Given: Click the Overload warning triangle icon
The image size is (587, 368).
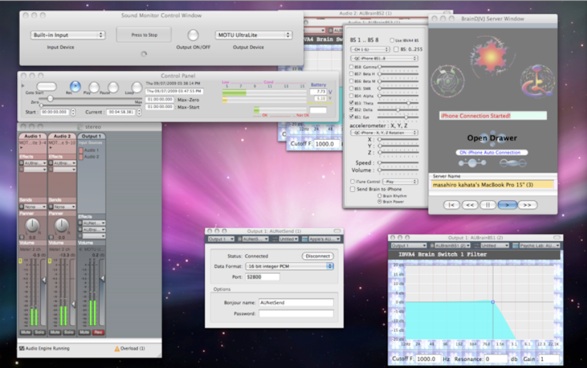Looking at the screenshot, I should 117,349.
